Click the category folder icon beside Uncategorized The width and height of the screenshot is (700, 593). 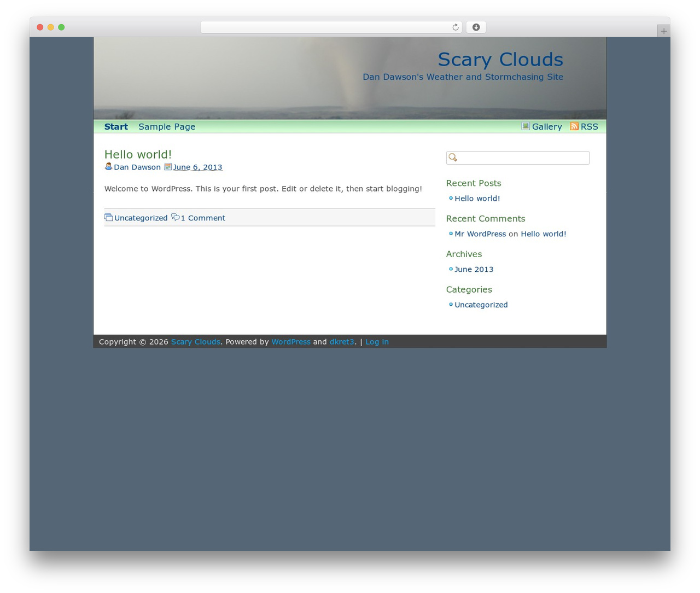108,218
